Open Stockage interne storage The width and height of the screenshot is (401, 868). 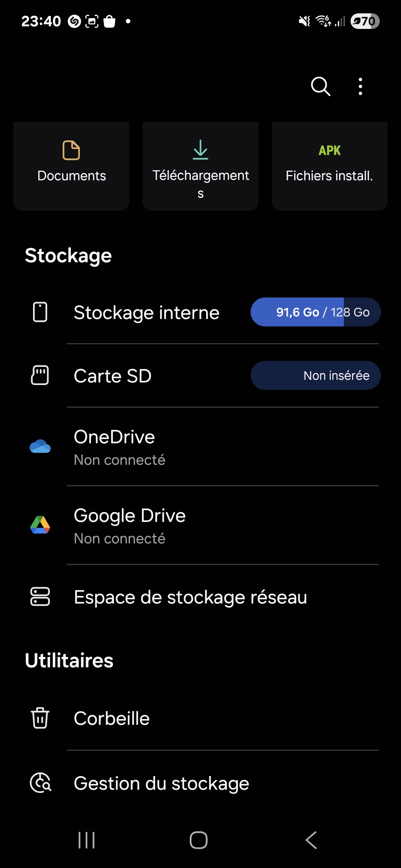[x=147, y=313]
